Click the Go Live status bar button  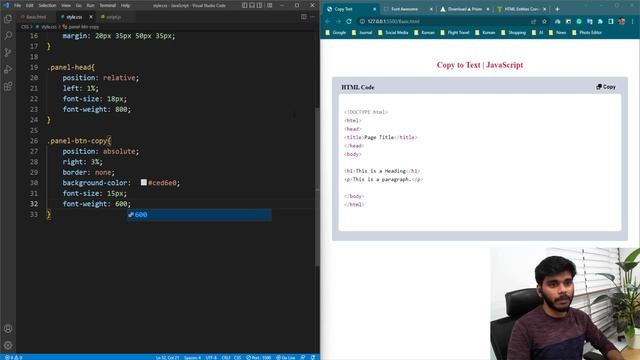pos(286,357)
